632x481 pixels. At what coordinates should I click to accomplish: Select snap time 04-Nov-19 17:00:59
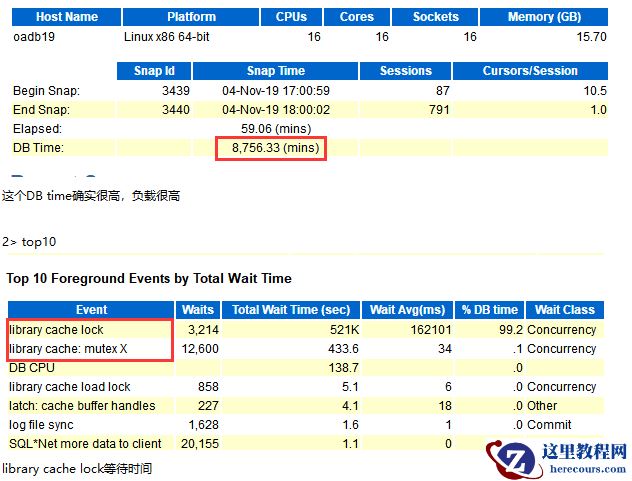coord(276,91)
